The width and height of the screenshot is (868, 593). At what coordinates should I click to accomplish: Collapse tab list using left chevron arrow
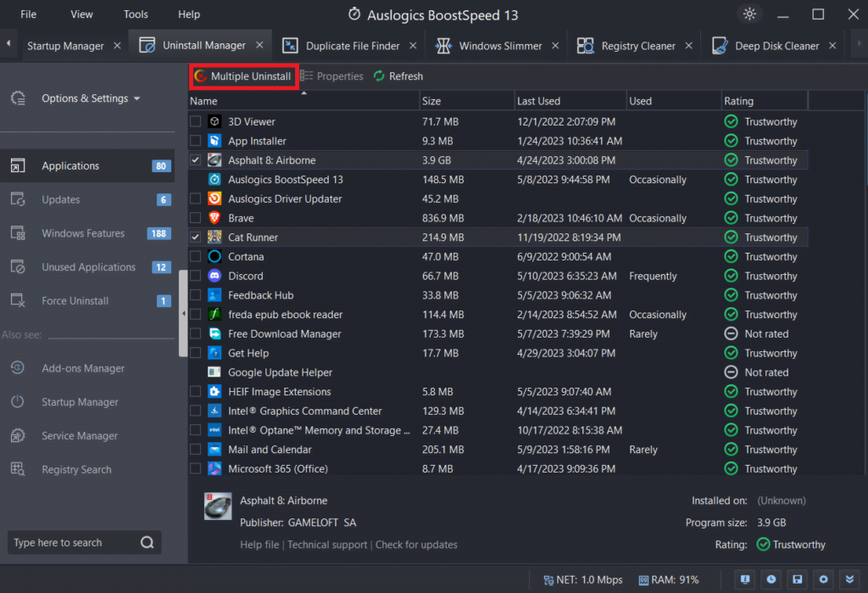[8, 44]
